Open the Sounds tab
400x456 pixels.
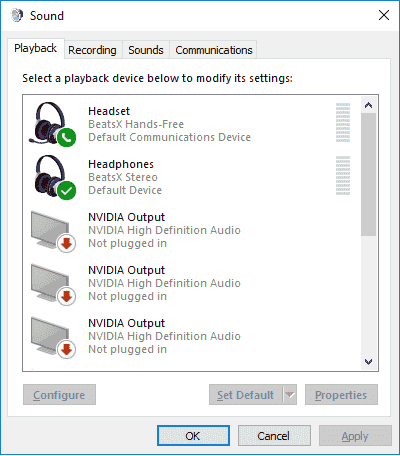pyautogui.click(x=146, y=50)
